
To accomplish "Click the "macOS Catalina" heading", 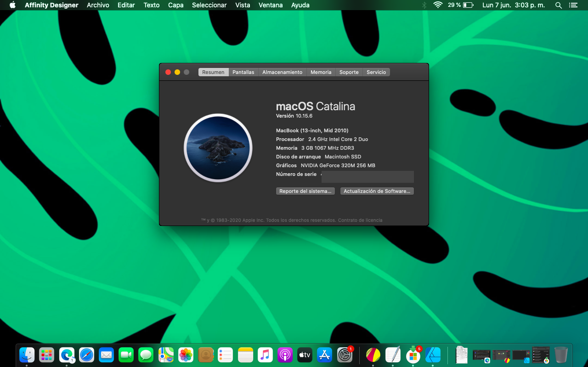I will 316,106.
